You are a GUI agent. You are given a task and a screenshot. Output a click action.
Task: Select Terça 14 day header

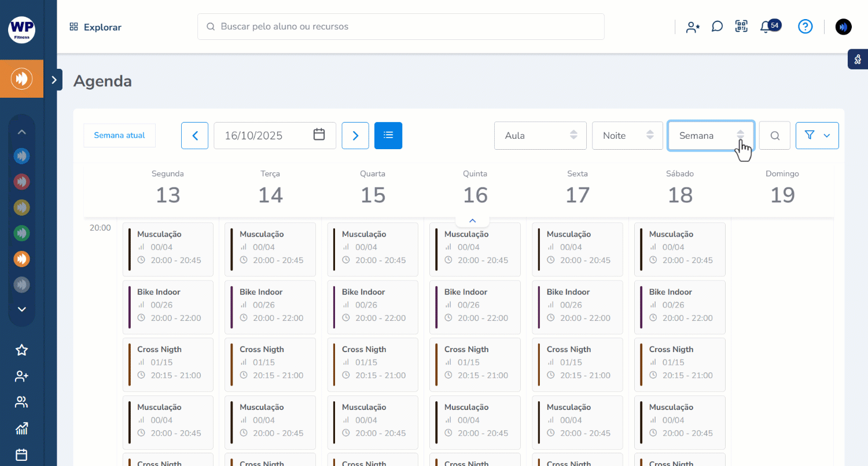270,188
